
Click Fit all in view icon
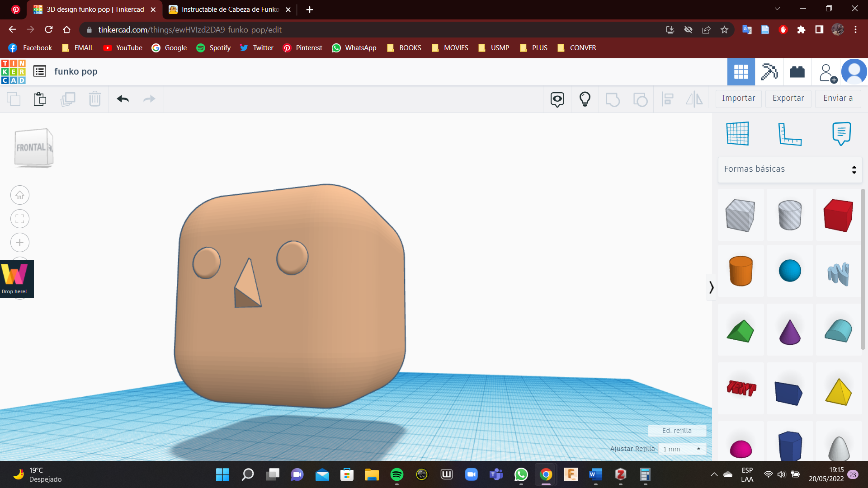20,219
